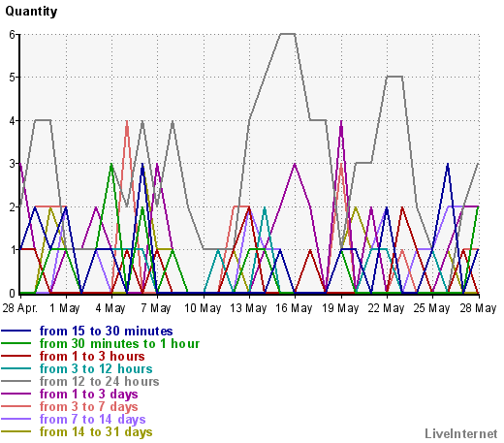The width and height of the screenshot is (504, 443).
Task: Click the '22 May' date label
Action: point(386,308)
